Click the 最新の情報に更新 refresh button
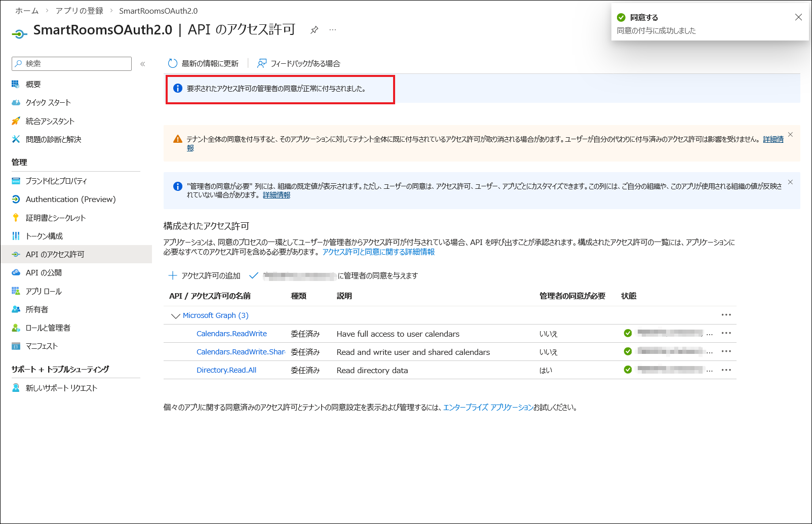This screenshot has width=812, height=524. point(203,63)
